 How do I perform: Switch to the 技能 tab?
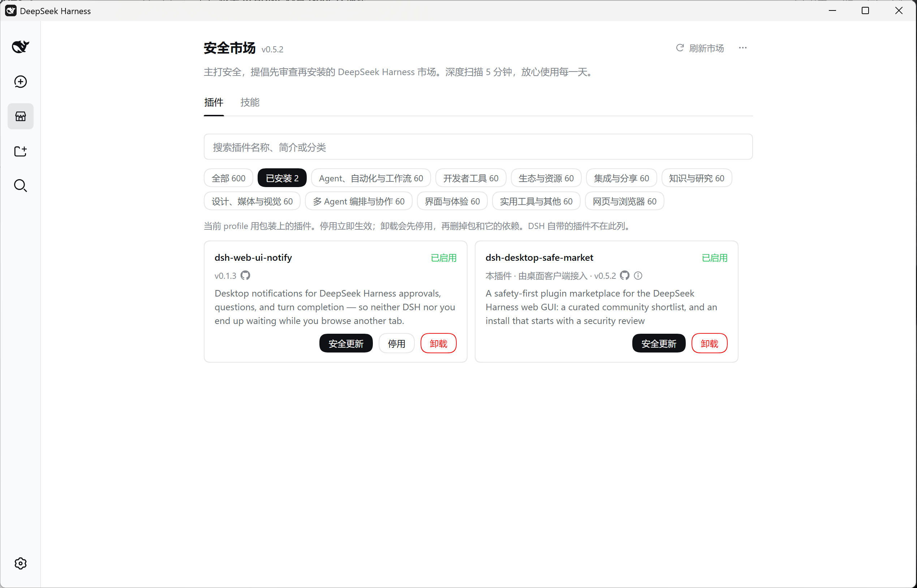coord(250,102)
